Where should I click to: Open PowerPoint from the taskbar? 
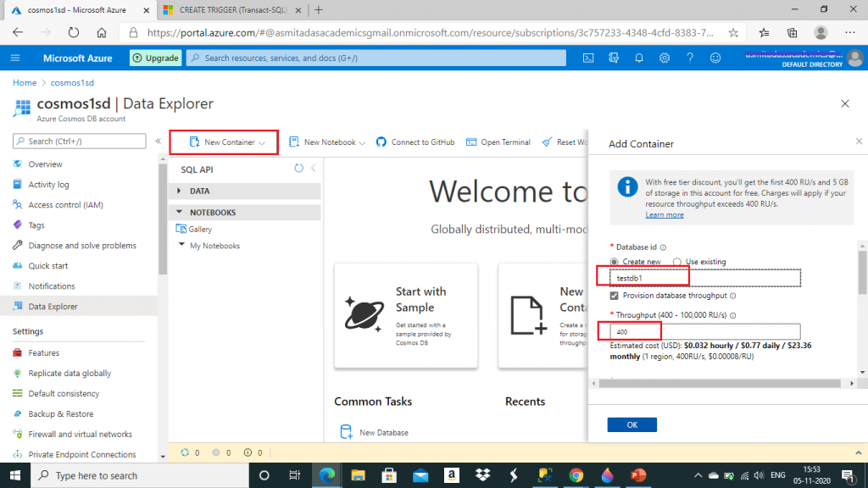[638, 475]
